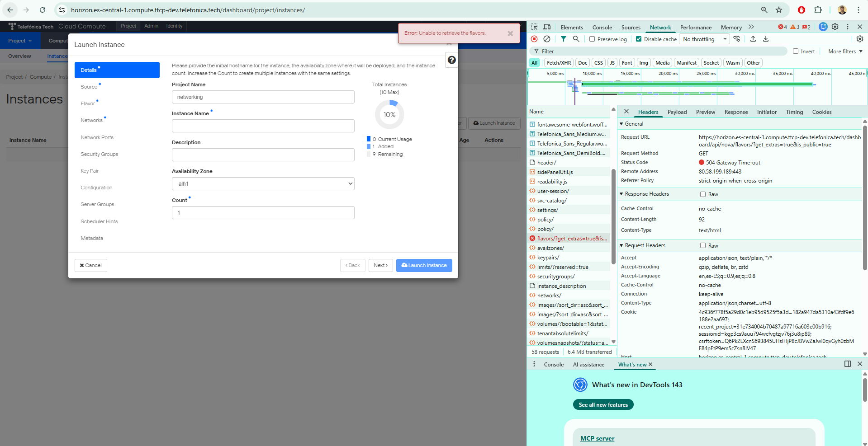Open network search with the magnifier icon

click(576, 39)
